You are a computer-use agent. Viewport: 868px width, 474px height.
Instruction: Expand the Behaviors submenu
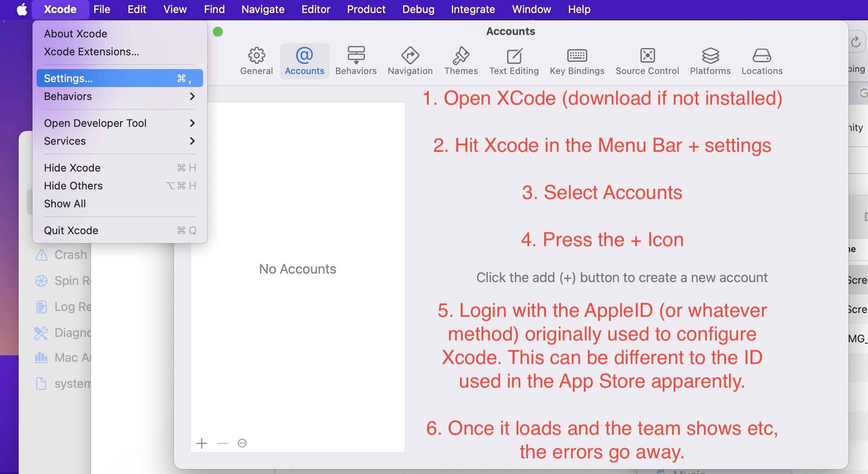click(x=119, y=96)
